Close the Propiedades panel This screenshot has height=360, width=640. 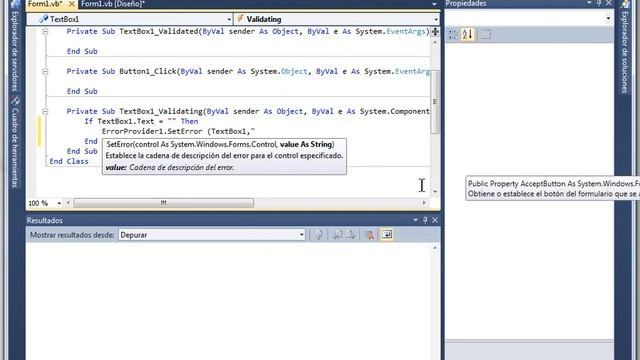coord(608,3)
